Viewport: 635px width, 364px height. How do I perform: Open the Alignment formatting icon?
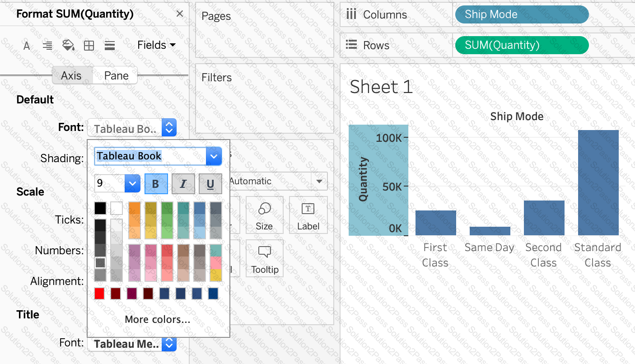(47, 46)
